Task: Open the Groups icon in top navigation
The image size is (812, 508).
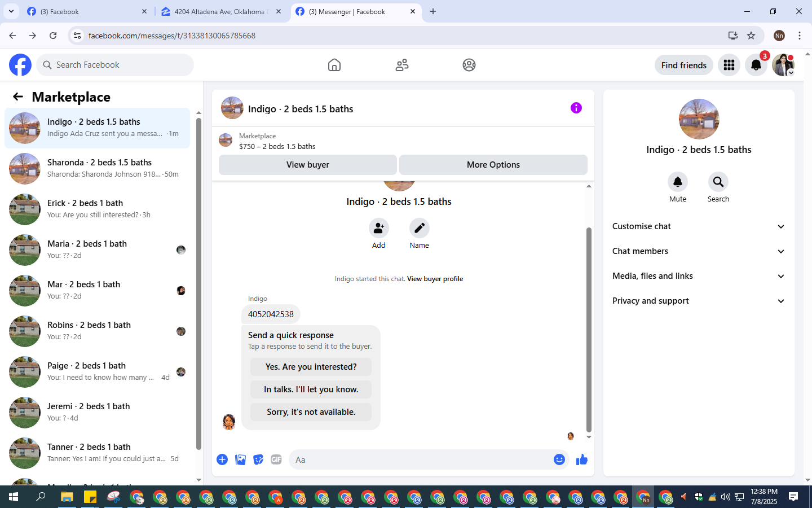Action: [469, 65]
